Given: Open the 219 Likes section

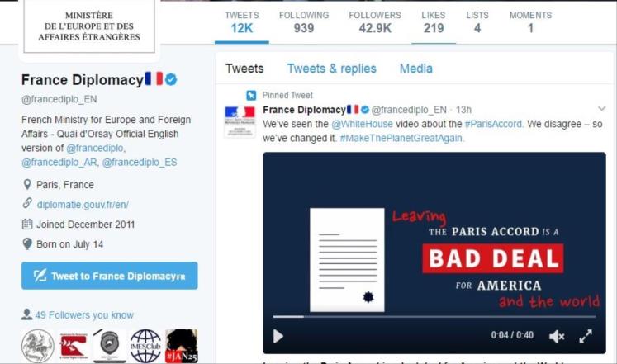Looking at the screenshot, I should tap(434, 22).
